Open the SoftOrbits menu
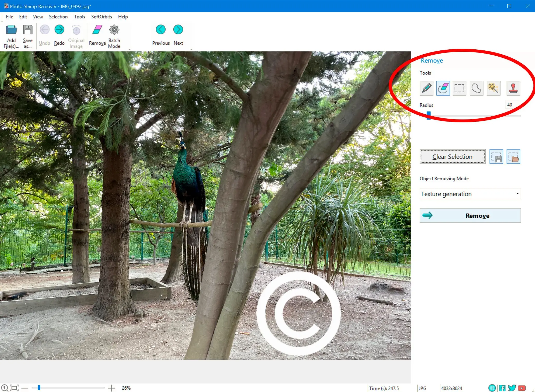This screenshot has height=392, width=535. click(101, 17)
